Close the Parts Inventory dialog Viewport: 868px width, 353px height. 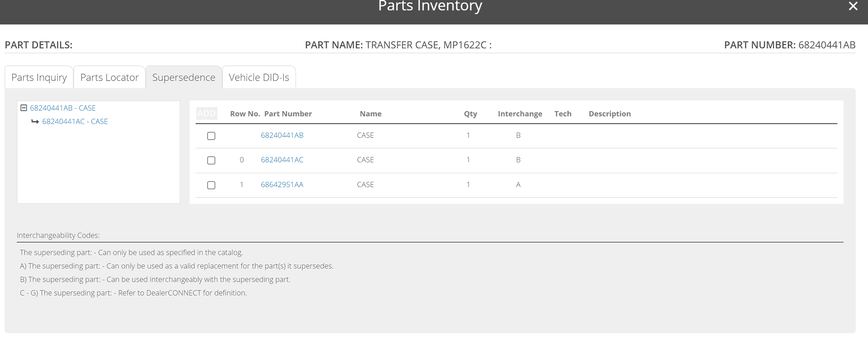(853, 6)
